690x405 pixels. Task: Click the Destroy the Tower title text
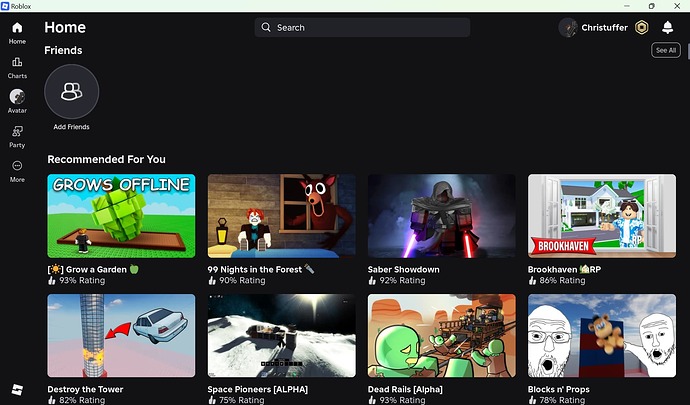click(85, 389)
